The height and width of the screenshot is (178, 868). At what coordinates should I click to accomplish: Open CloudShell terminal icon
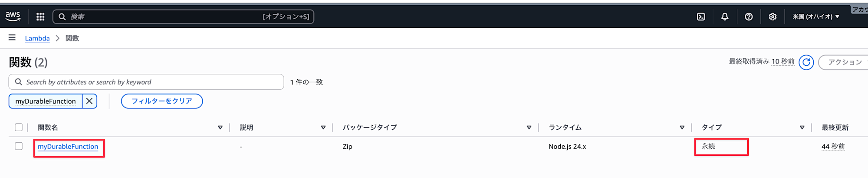pos(701,17)
